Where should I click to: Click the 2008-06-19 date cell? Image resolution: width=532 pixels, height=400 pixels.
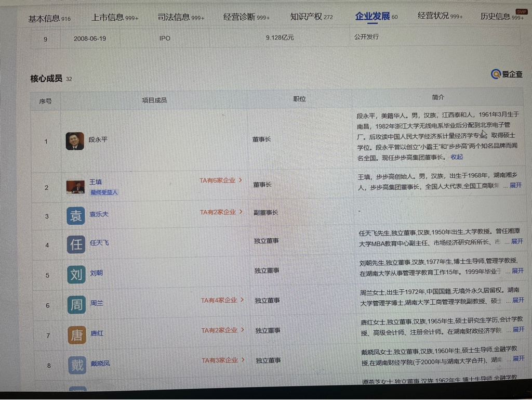tap(90, 38)
